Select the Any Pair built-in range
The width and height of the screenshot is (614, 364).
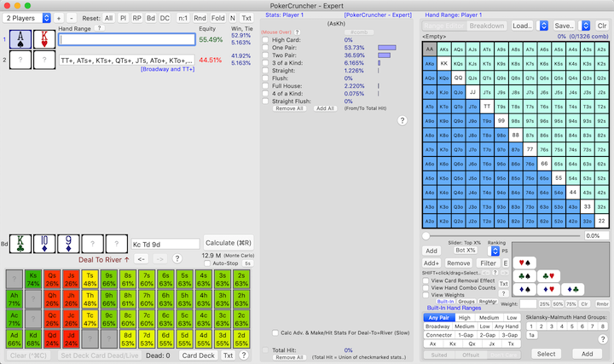click(x=439, y=318)
